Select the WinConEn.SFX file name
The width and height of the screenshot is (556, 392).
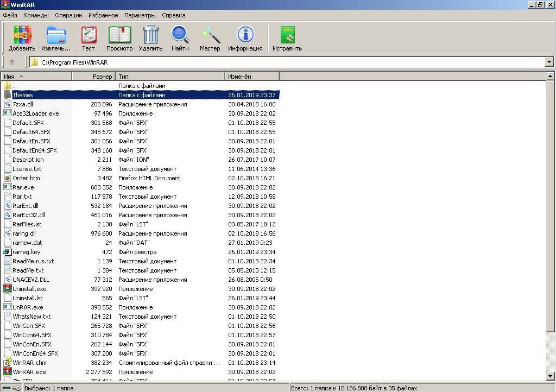32,344
